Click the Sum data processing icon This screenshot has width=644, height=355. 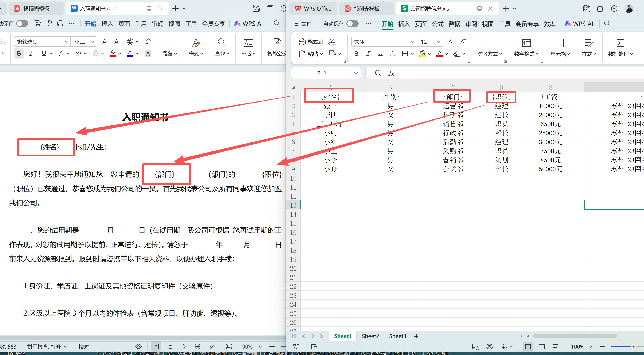point(620,43)
